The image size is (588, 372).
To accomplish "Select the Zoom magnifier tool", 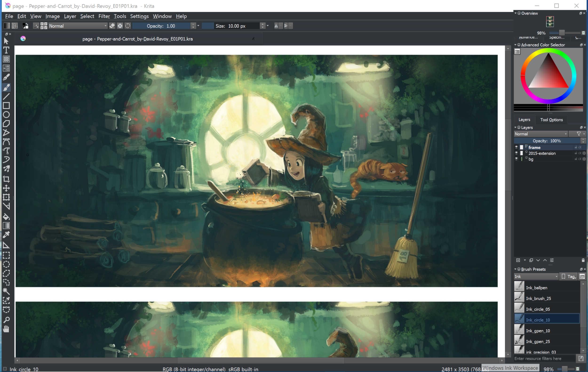I will (x=6, y=320).
